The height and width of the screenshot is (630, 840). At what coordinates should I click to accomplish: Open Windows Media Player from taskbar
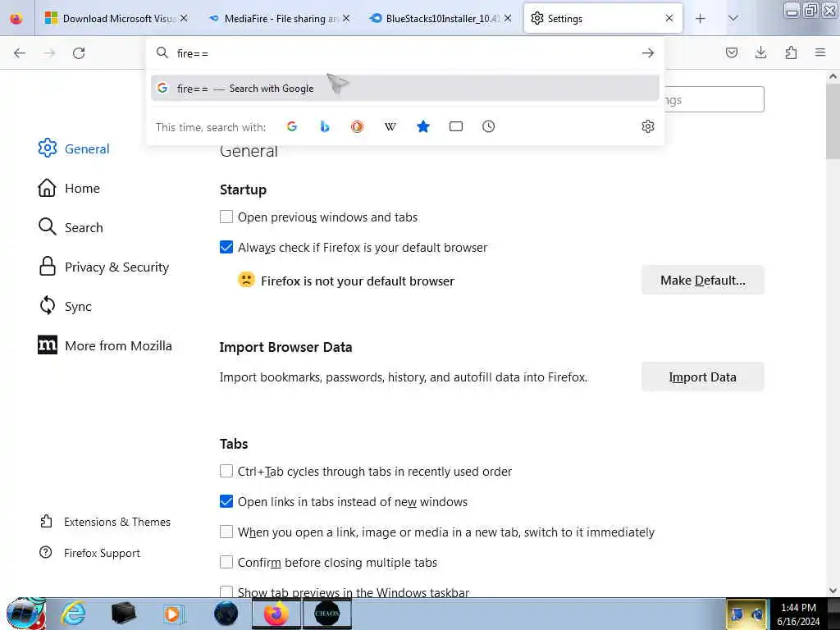pos(172,614)
